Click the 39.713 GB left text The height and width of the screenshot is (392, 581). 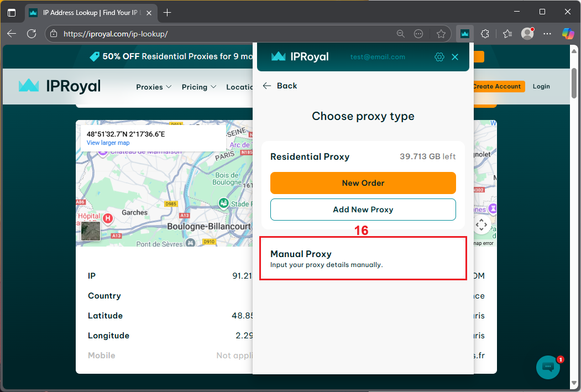coord(427,156)
